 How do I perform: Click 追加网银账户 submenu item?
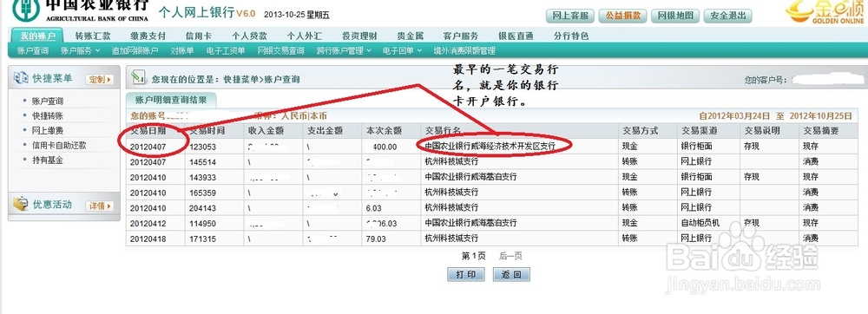click(x=135, y=51)
